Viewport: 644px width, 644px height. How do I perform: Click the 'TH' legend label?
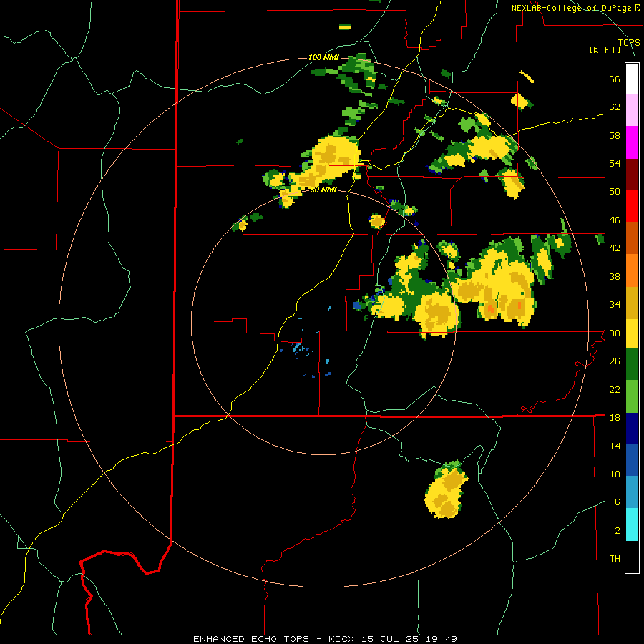(x=615, y=559)
